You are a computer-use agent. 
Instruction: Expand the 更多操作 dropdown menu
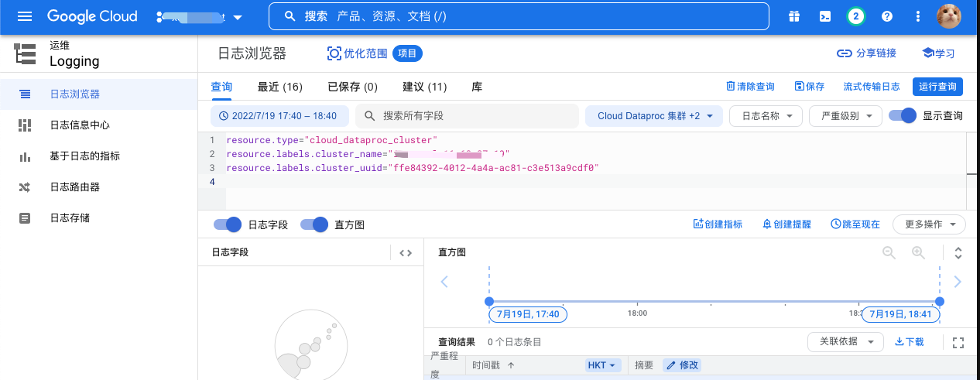(929, 224)
